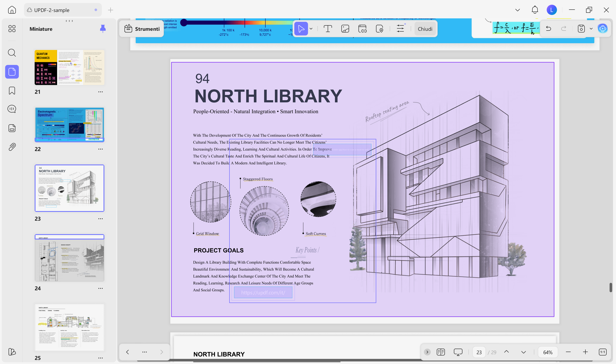Open the user account avatar L

552,10
